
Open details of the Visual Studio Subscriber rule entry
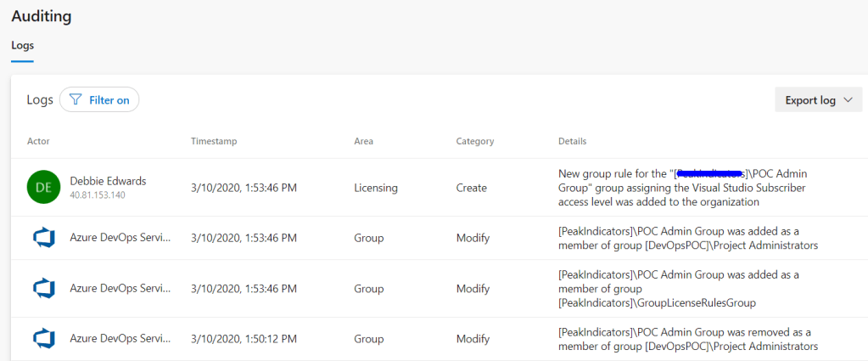[681, 188]
